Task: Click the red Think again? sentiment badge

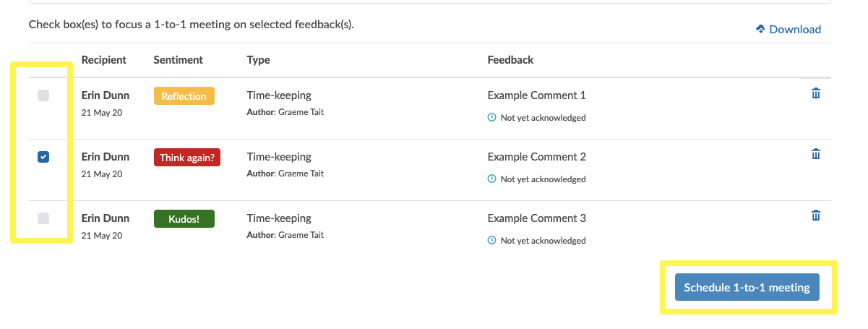Action: [187, 157]
